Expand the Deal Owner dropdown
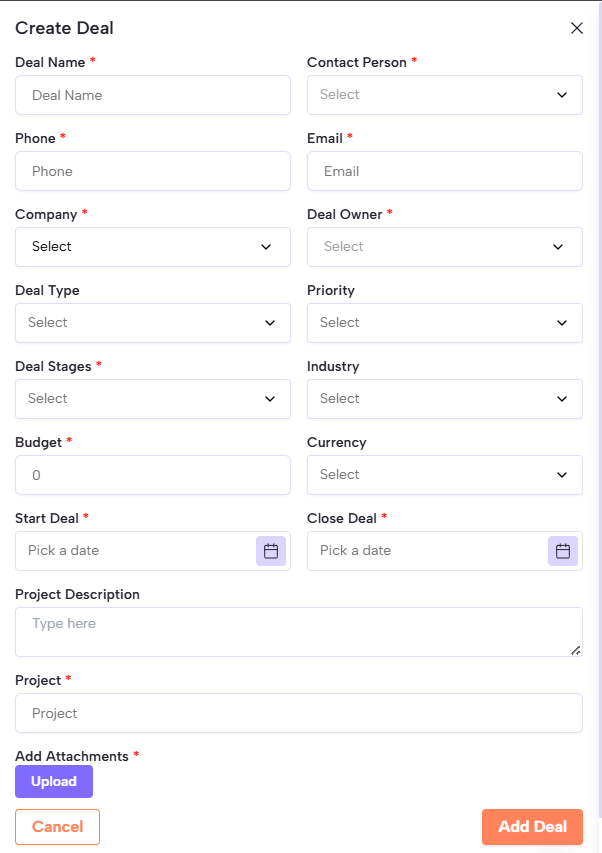Screen dimensions: 602x853 click(x=444, y=247)
